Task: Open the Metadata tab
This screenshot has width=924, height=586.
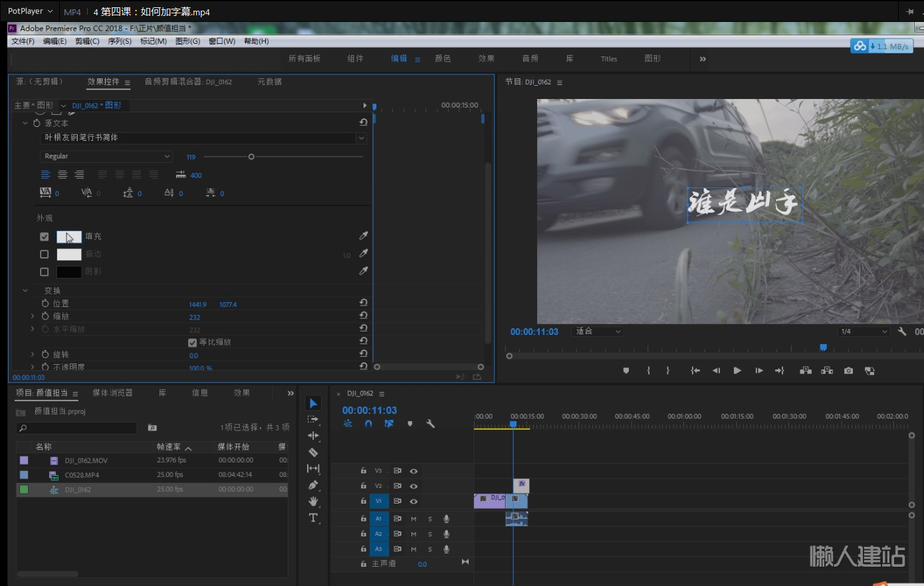Action: [269, 82]
